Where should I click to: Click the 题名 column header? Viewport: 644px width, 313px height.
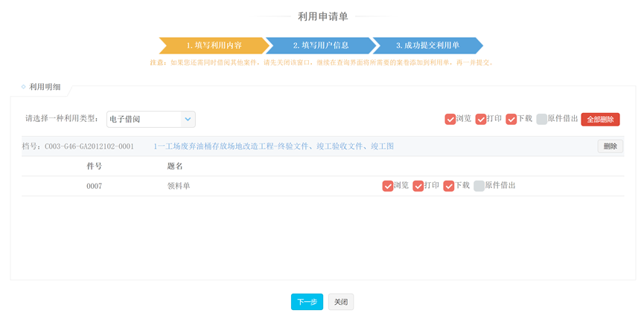click(x=175, y=166)
